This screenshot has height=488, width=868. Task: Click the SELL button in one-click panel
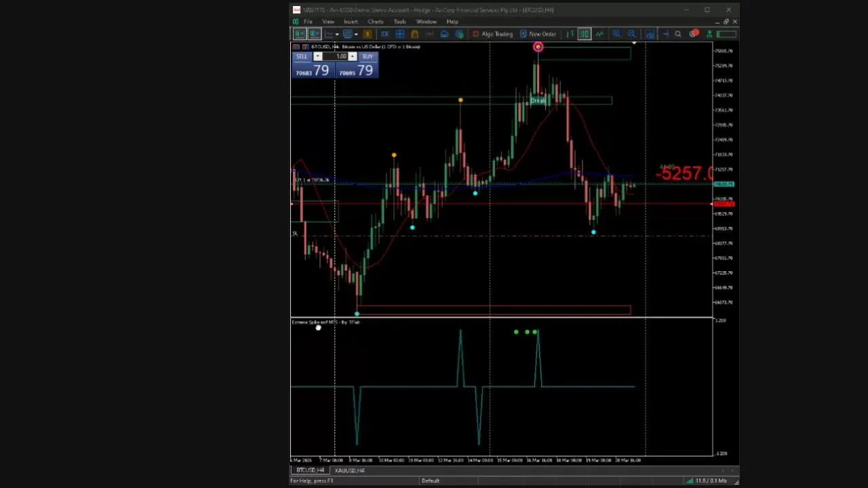coord(302,56)
